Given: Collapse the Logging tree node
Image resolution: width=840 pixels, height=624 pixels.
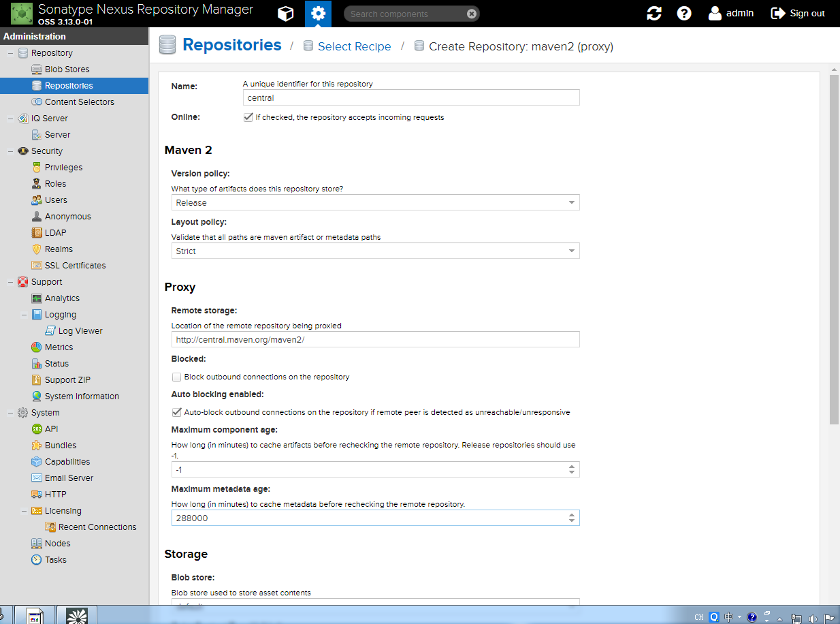Looking at the screenshot, I should coord(24,315).
